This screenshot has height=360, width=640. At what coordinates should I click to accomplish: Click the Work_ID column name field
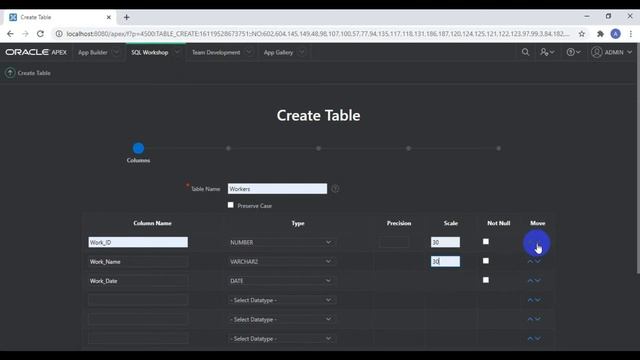click(138, 242)
